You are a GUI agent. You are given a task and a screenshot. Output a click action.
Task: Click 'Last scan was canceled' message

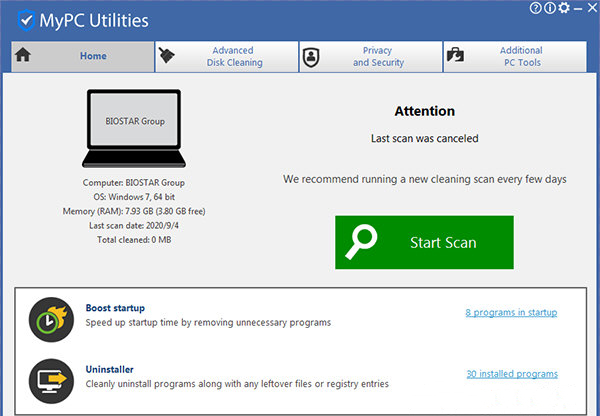tap(425, 138)
